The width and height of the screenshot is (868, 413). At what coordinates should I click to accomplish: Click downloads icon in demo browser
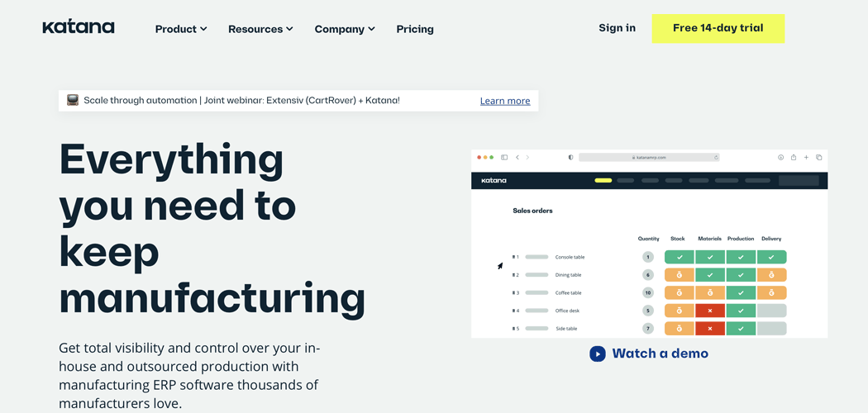[781, 157]
